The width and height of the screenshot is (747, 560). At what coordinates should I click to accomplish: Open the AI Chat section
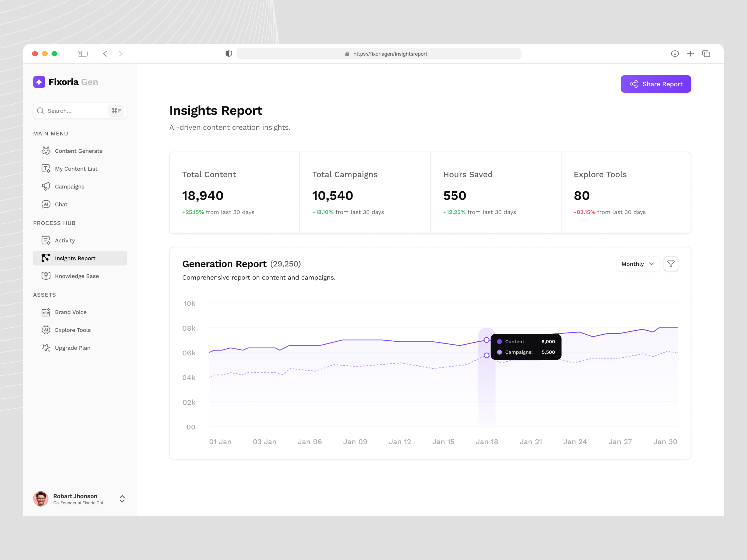[61, 204]
